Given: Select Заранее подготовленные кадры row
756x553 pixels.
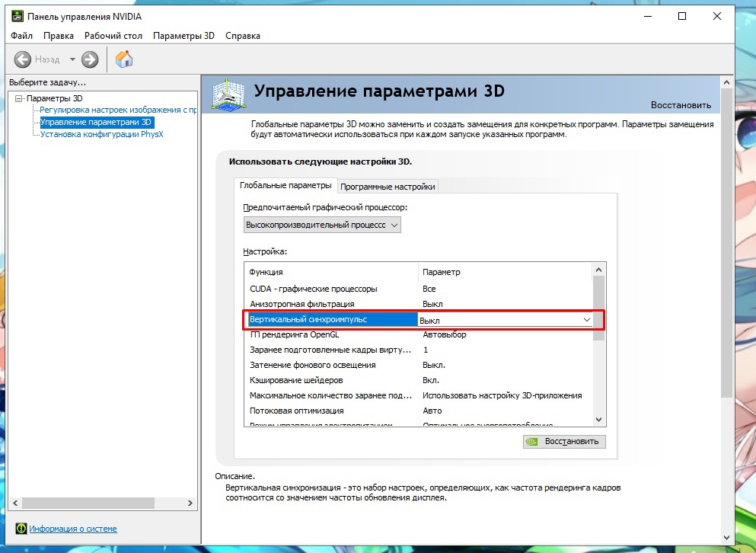Looking at the screenshot, I should [x=419, y=350].
